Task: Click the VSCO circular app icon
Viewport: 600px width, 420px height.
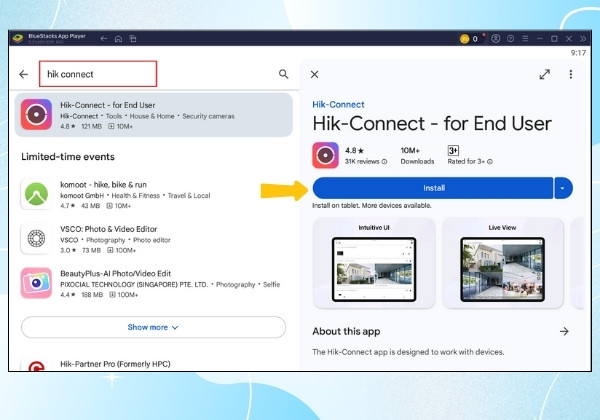Action: 36,238
